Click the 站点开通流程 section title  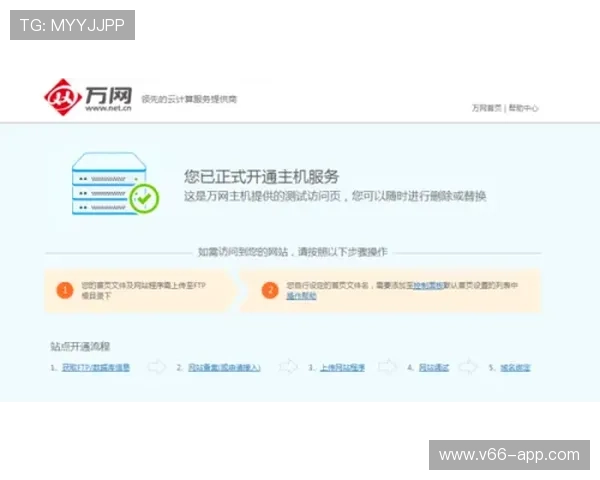(x=80, y=346)
